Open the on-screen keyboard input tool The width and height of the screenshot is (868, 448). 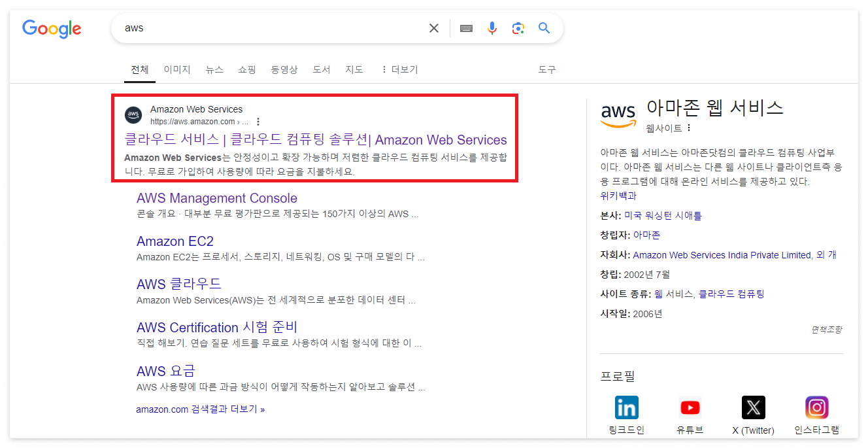[466, 28]
